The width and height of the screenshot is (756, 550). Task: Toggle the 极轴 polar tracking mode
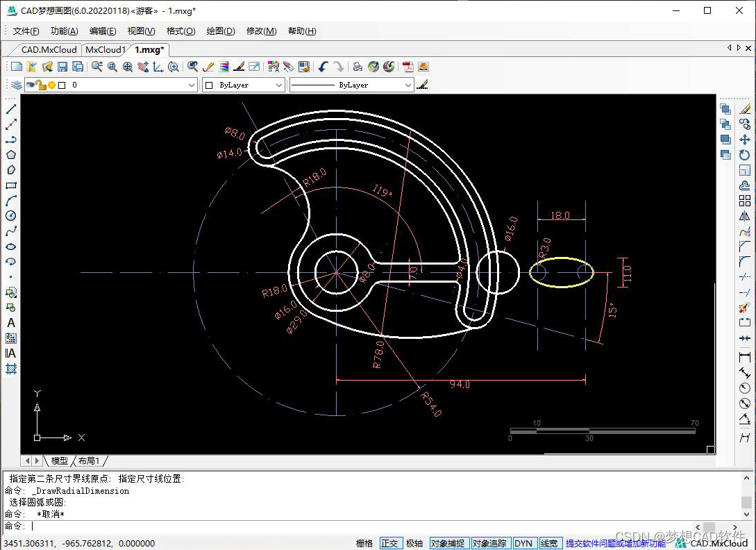(414, 543)
